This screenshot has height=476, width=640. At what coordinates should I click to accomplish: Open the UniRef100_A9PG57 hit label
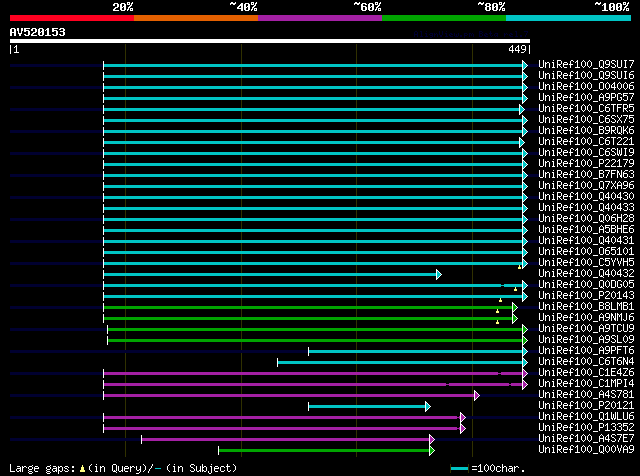click(x=586, y=98)
